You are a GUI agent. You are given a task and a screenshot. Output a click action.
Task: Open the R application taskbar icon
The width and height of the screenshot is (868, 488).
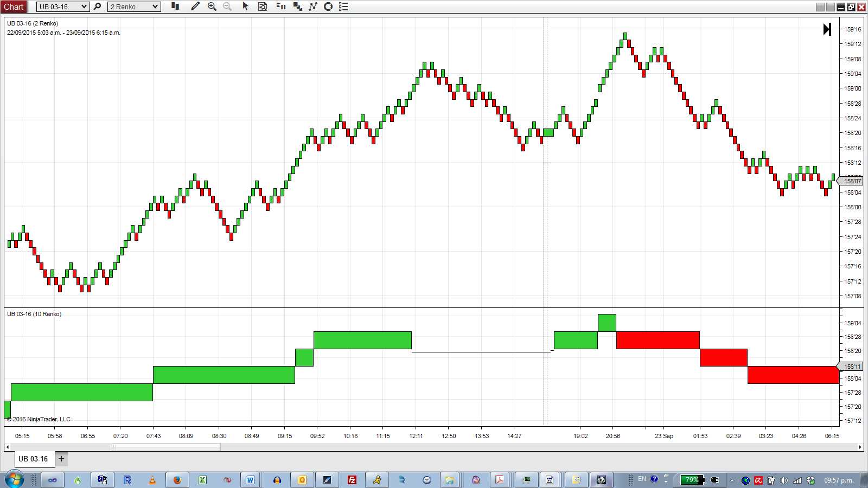click(x=127, y=480)
